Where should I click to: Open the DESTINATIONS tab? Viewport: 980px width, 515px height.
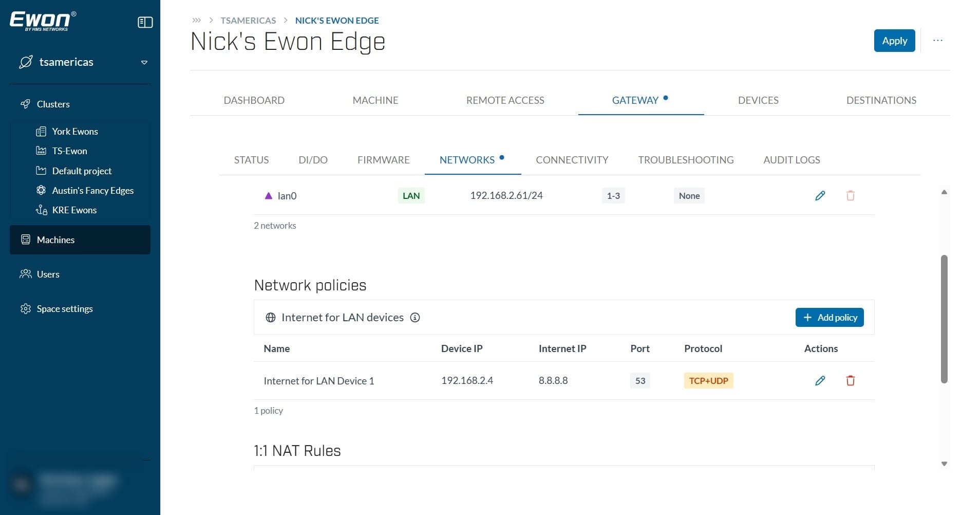pos(881,100)
